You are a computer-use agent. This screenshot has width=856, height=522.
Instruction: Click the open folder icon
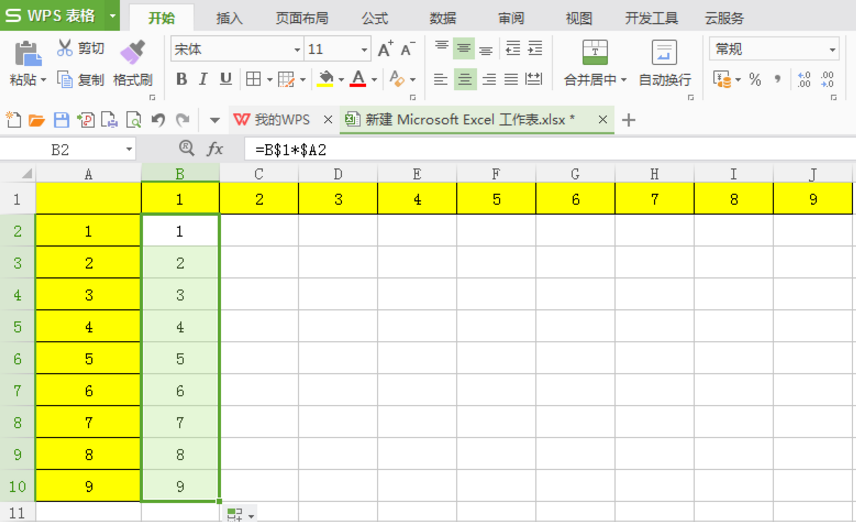click(x=37, y=120)
